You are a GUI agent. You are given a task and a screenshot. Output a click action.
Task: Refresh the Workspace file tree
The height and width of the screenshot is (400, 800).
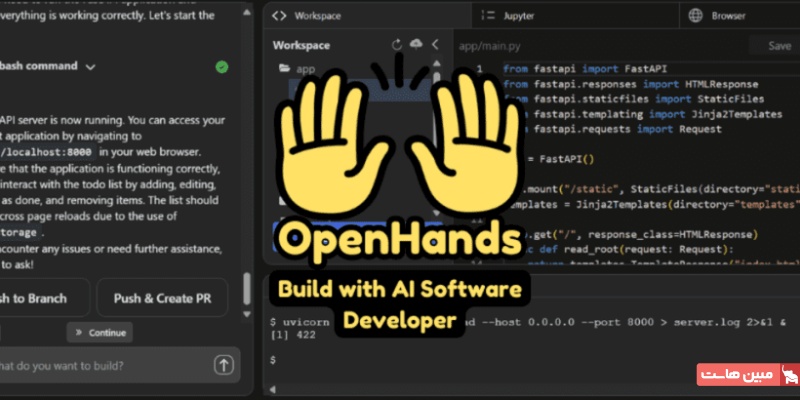(x=396, y=45)
